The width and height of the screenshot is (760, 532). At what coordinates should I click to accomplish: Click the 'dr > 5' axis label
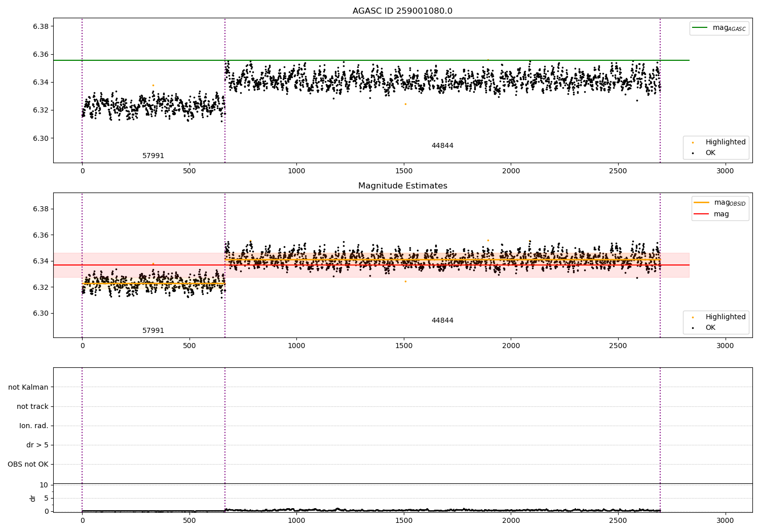(37, 445)
